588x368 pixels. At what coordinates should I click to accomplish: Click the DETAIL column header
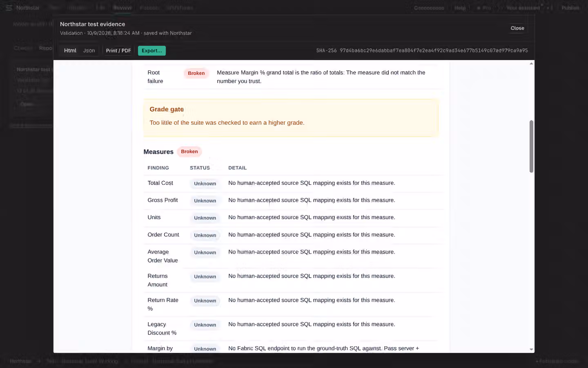pyautogui.click(x=237, y=168)
